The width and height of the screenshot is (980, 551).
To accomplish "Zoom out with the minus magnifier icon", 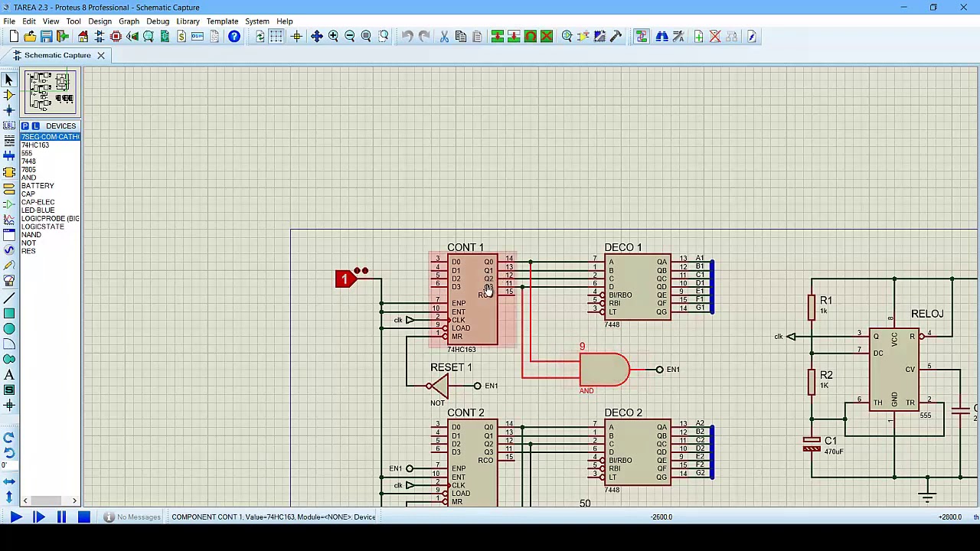I will point(350,36).
